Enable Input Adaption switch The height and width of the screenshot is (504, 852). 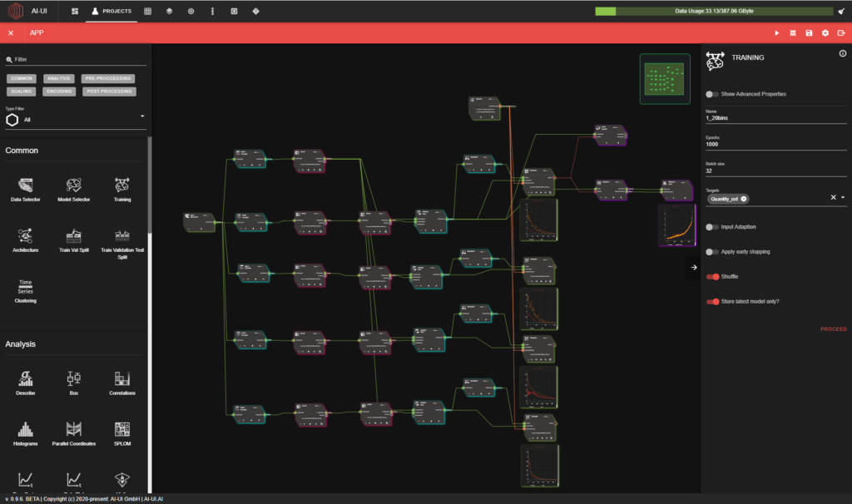(x=712, y=227)
